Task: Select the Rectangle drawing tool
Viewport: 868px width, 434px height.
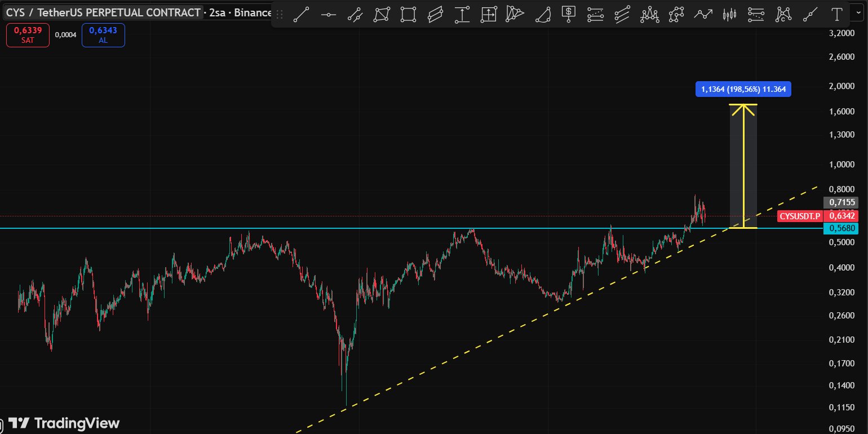Action: [x=409, y=14]
